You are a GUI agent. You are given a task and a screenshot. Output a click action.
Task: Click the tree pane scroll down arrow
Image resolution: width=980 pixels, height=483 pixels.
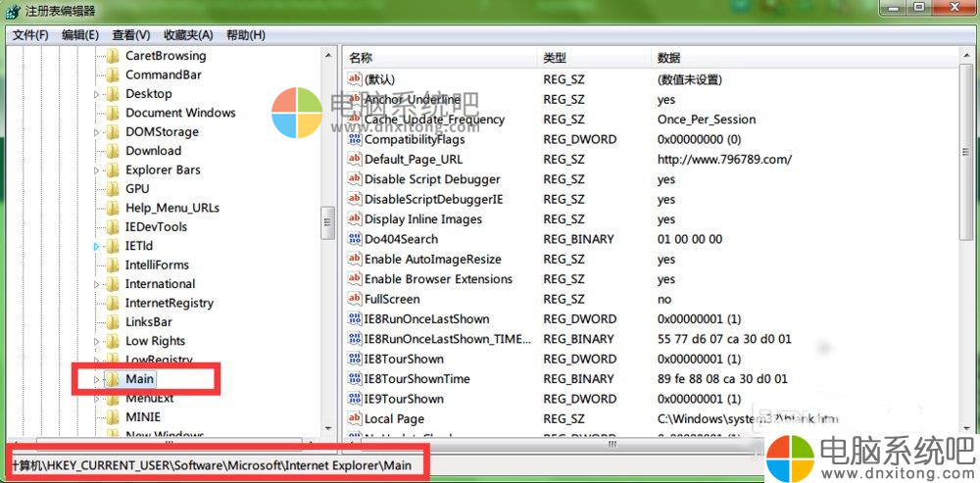[328, 428]
